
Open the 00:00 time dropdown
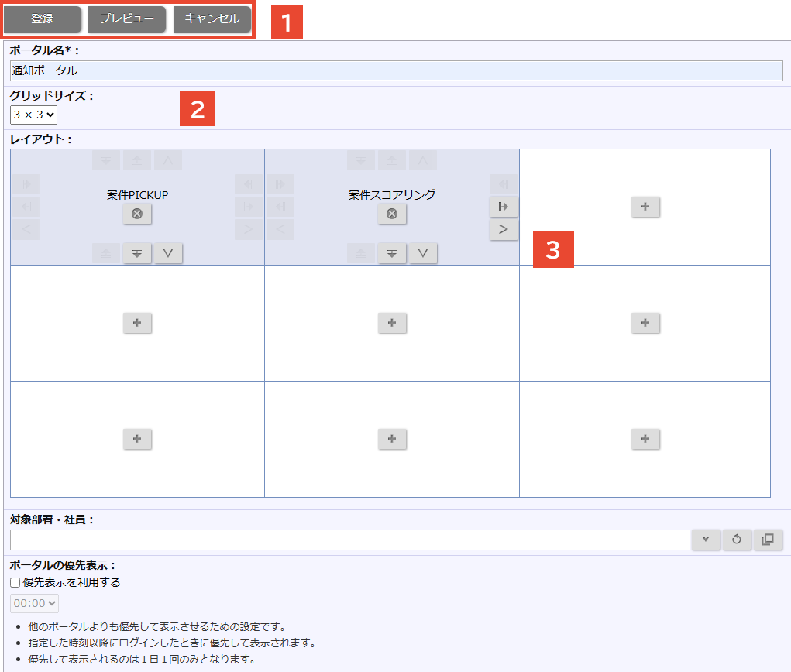pyautogui.click(x=34, y=603)
